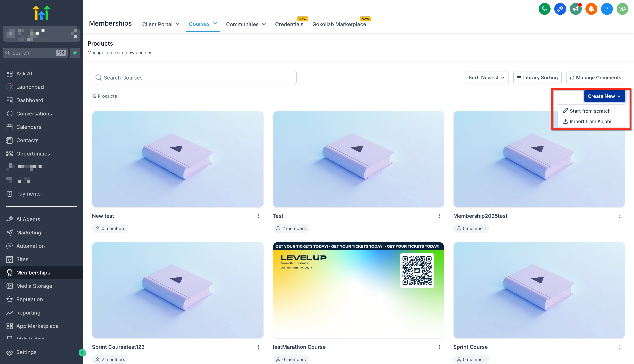Open Settings in the sidebar

point(26,352)
